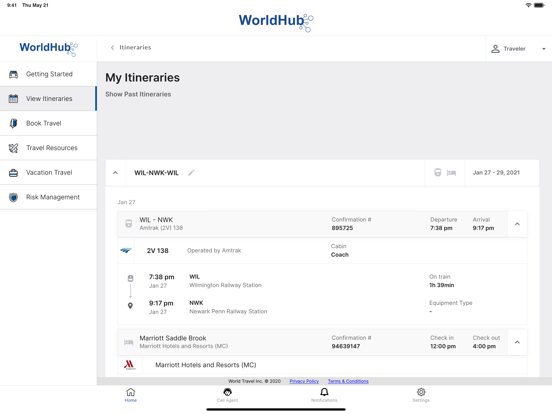
Task: Open Book Travel section
Action: click(48, 123)
